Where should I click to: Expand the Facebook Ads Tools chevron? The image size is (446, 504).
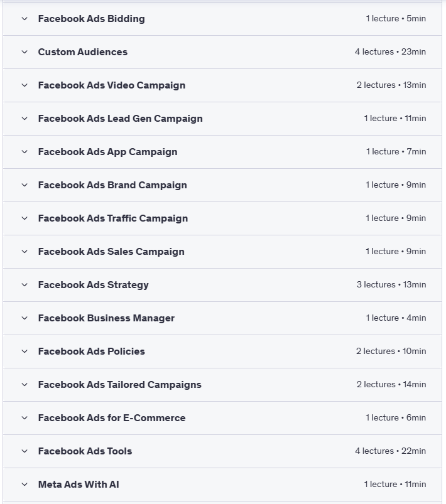tap(24, 451)
